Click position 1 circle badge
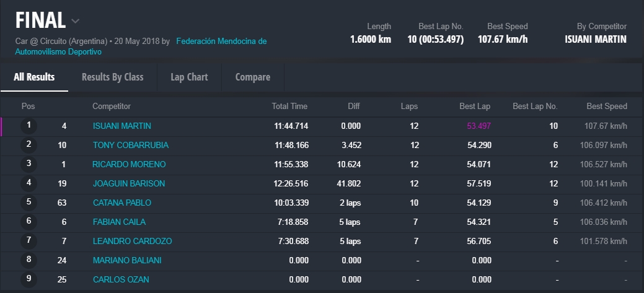 pyautogui.click(x=29, y=126)
